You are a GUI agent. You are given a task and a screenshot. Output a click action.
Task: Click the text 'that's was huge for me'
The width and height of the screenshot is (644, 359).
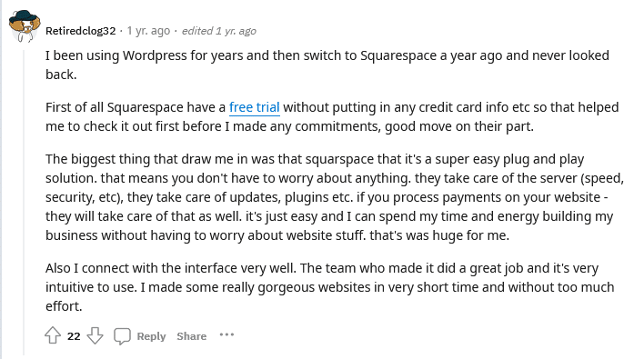point(439,235)
